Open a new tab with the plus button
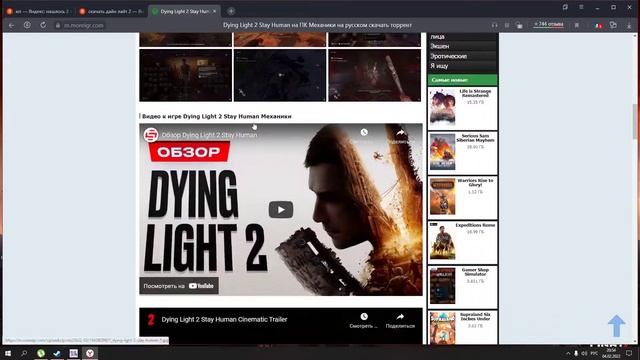This screenshot has height=360, width=640. pos(231,11)
